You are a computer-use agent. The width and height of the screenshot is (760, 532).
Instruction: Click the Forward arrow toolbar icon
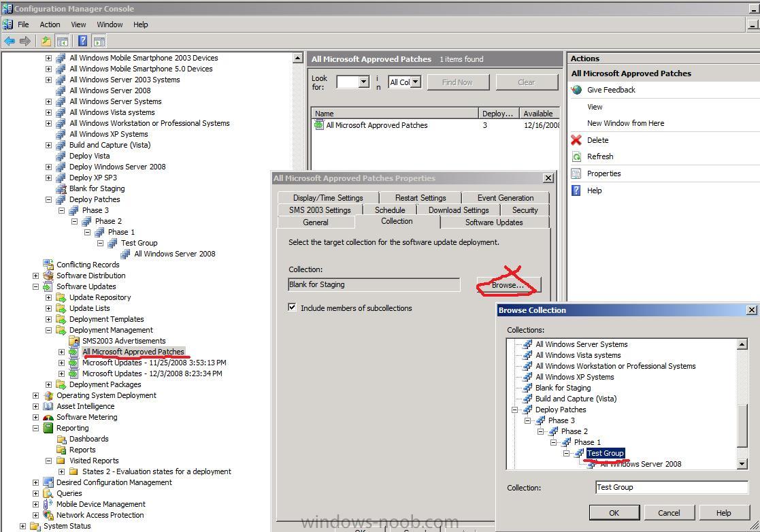coord(25,41)
